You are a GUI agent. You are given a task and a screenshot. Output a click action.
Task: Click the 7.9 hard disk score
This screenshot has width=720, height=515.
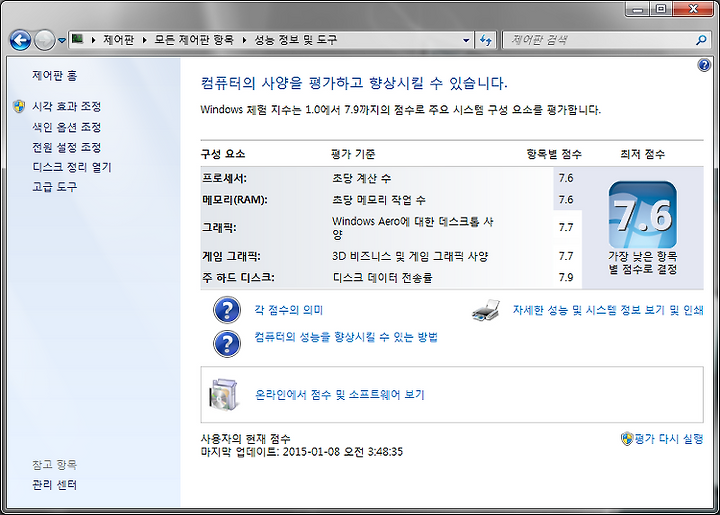pos(566,277)
